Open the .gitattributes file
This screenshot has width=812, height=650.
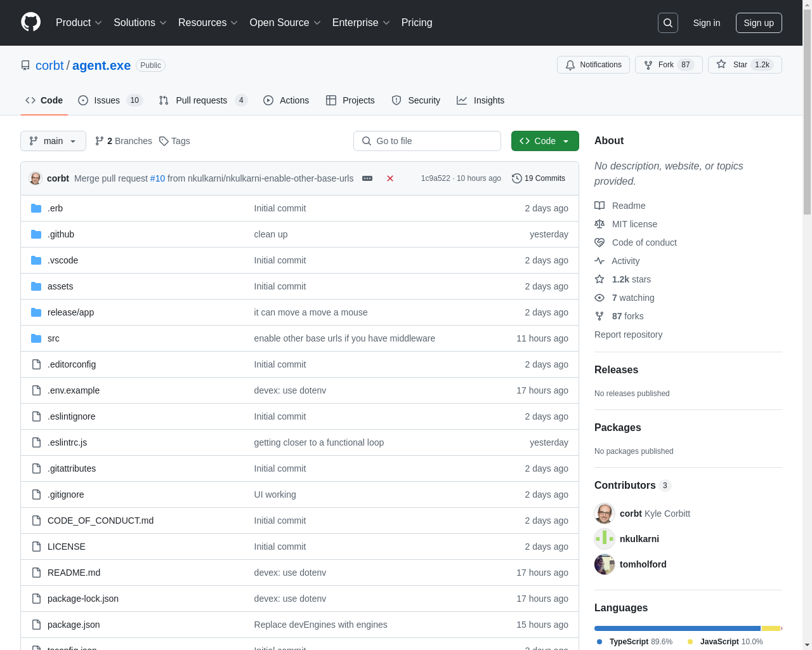pos(72,468)
